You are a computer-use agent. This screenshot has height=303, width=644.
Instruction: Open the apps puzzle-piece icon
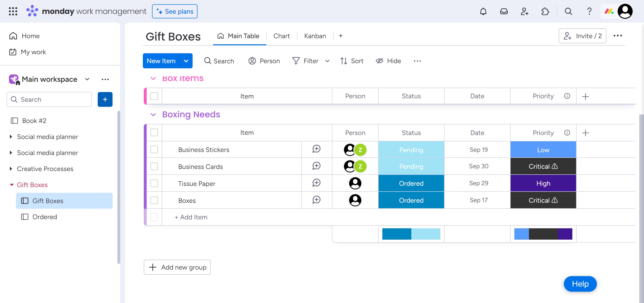pos(545,12)
